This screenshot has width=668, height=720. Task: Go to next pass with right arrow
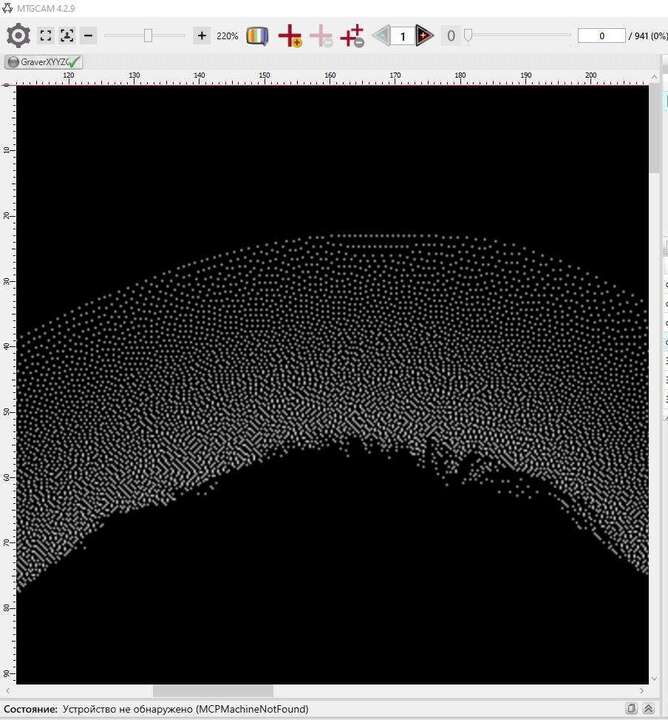point(425,36)
